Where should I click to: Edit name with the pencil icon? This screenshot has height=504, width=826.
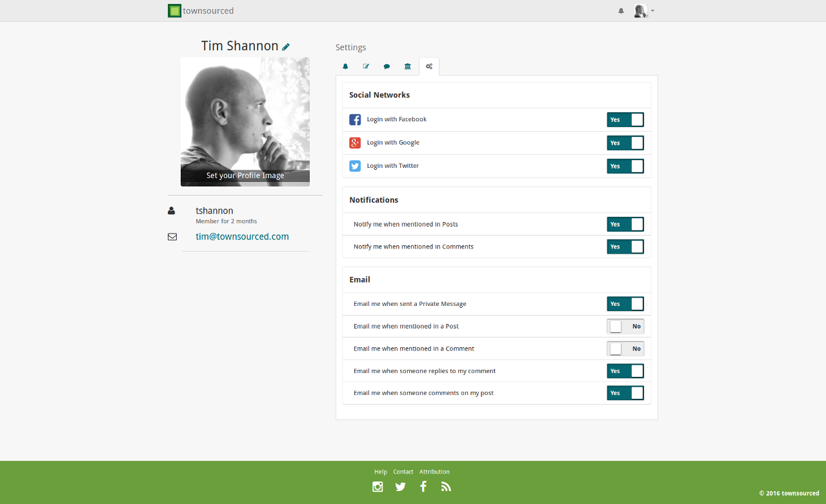(x=286, y=46)
